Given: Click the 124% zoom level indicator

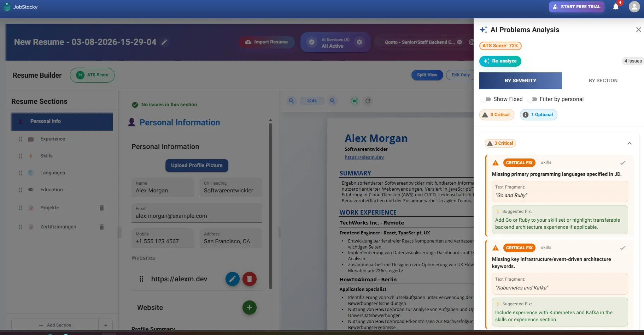Looking at the screenshot, I should click(312, 101).
